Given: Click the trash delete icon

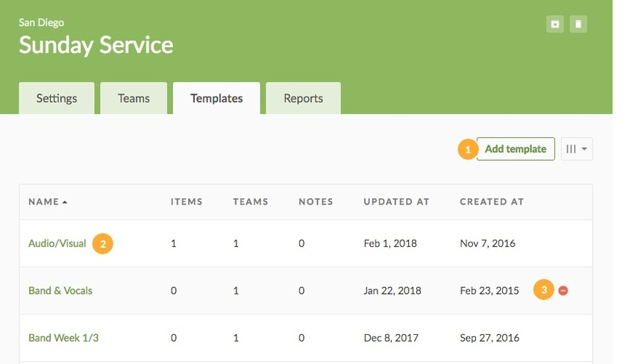Looking at the screenshot, I should (578, 24).
